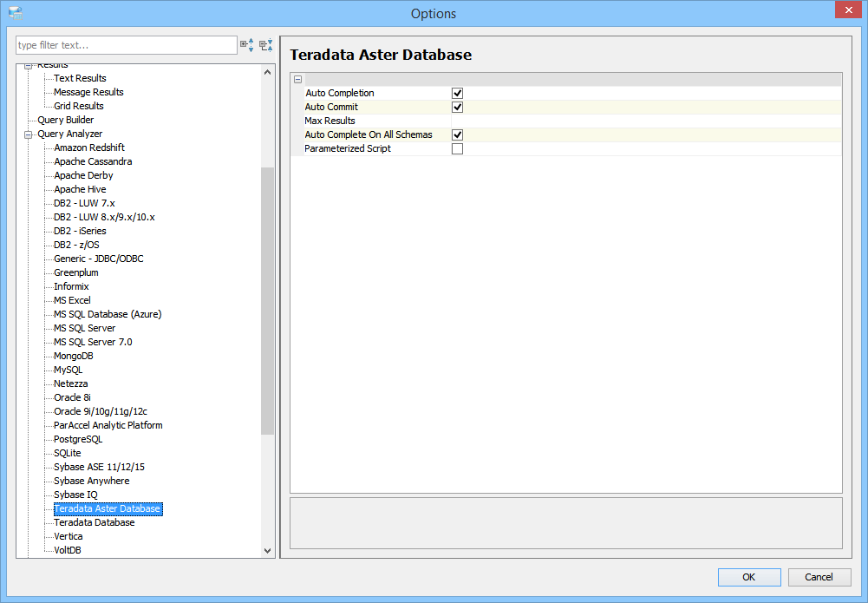The image size is (868, 603).
Task: Select DB2 - iSeries item
Action: pos(80,230)
